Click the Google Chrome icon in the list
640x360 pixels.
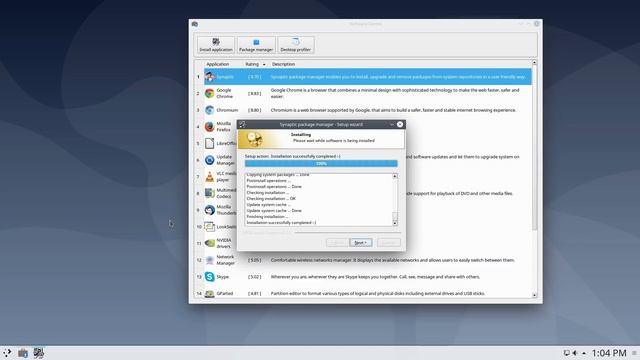210,93
